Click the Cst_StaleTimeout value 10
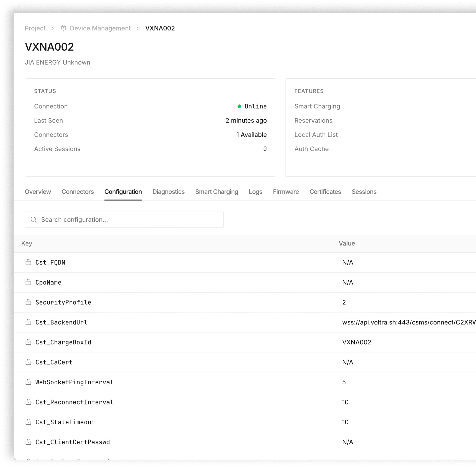The height and width of the screenshot is (467, 476). [345, 422]
